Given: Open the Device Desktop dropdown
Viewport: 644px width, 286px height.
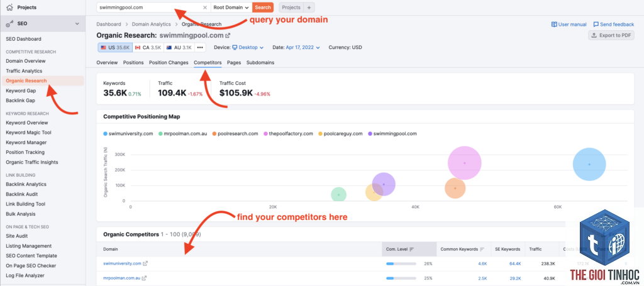Looking at the screenshot, I should coord(248,48).
